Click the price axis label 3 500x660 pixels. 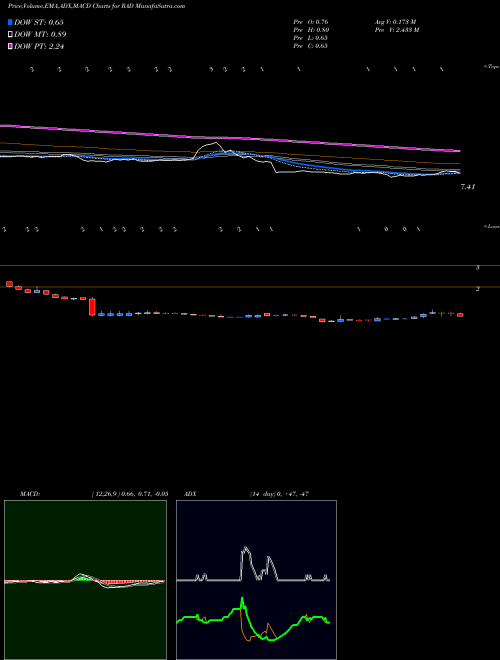pyautogui.click(x=478, y=267)
